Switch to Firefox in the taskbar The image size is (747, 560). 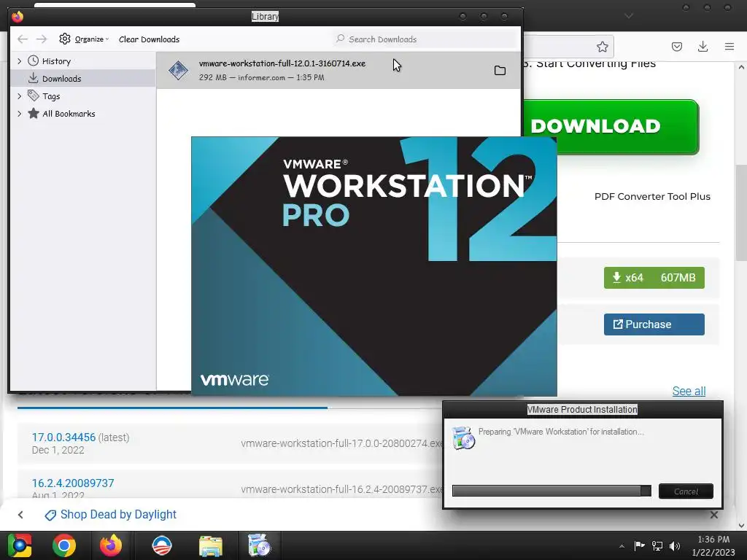click(x=111, y=545)
